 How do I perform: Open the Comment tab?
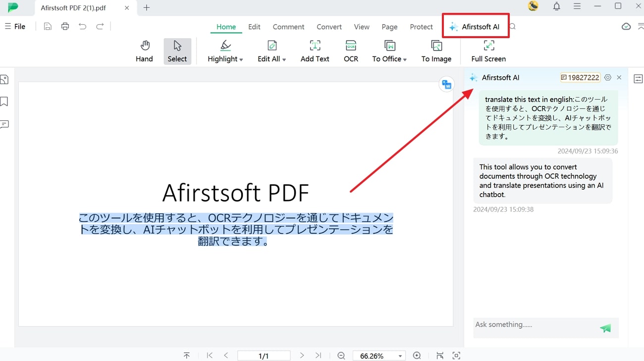[x=288, y=27]
